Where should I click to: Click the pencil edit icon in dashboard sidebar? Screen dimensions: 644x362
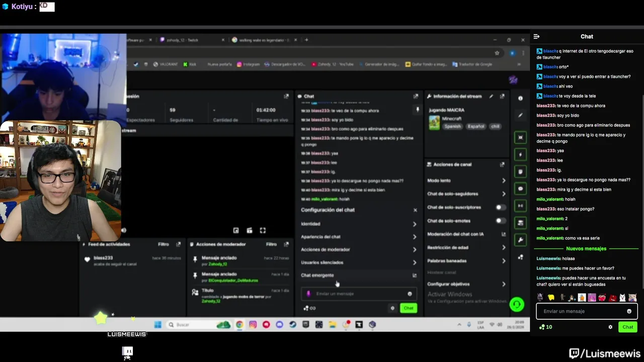pyautogui.click(x=520, y=115)
